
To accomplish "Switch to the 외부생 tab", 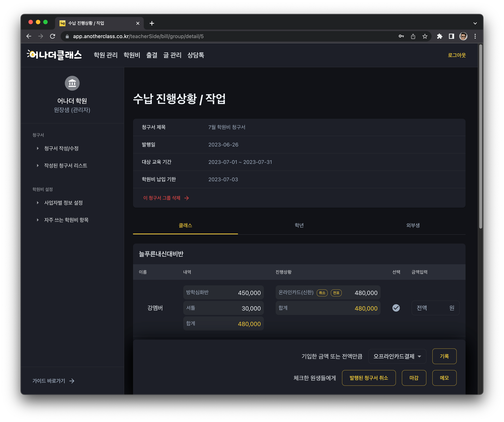I will (413, 225).
